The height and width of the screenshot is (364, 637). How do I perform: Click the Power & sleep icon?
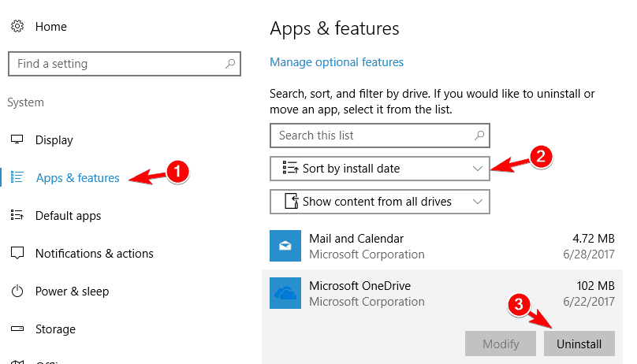17,292
